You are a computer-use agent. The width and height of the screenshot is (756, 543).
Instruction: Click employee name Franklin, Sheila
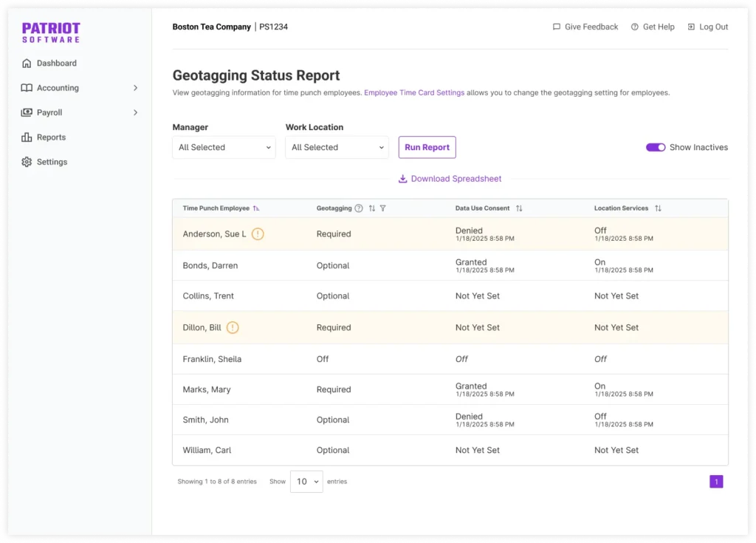coord(212,359)
